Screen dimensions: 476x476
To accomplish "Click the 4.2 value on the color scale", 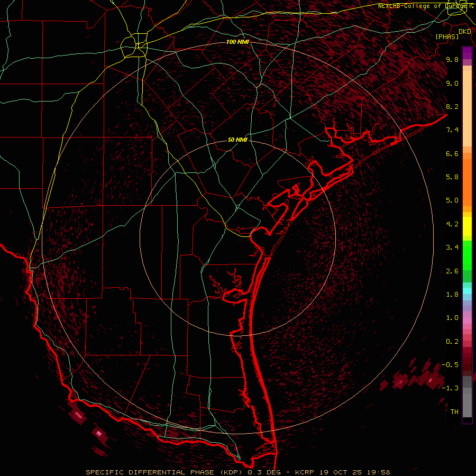I will (x=452, y=224).
